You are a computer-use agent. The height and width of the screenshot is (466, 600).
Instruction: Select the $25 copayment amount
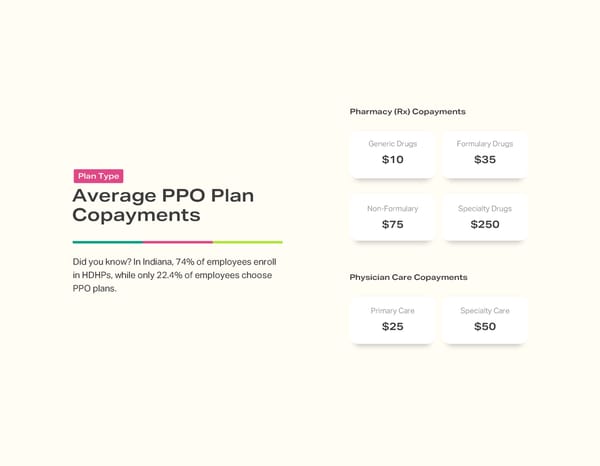click(392, 327)
